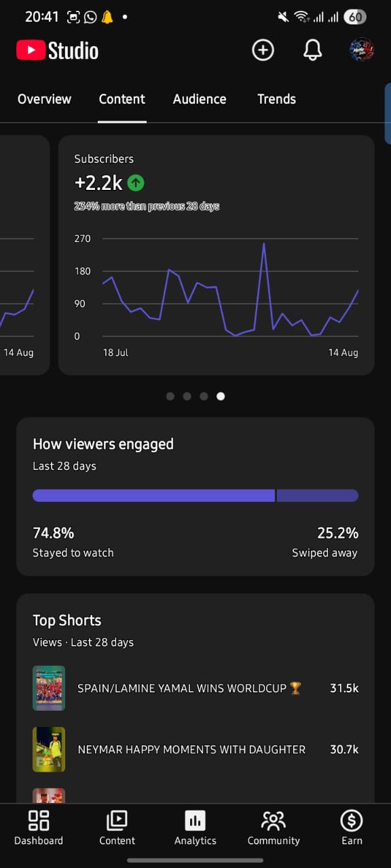Switch to the Overview tab
This screenshot has width=391, height=868.
pos(44,99)
